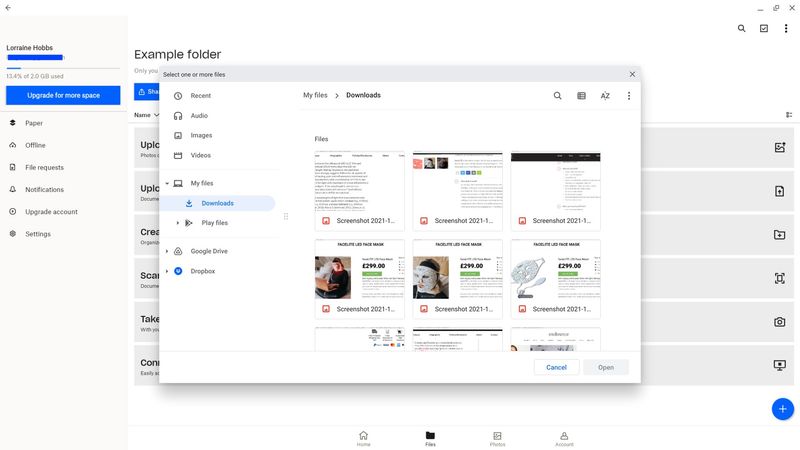Click the create folder icon on right
Viewport: 800px width, 450px height.
[x=780, y=235]
